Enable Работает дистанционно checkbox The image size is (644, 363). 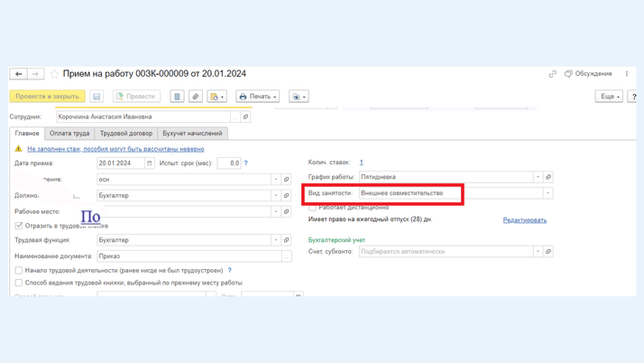click(x=313, y=208)
